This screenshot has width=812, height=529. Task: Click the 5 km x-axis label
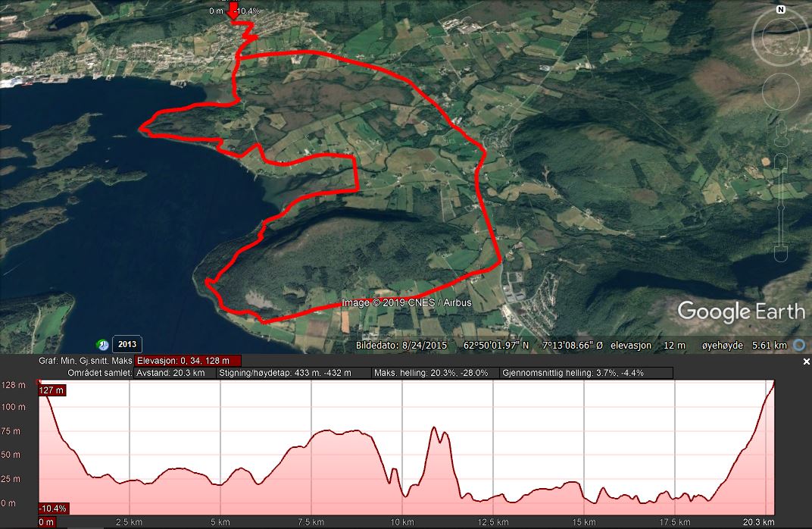pos(220,522)
